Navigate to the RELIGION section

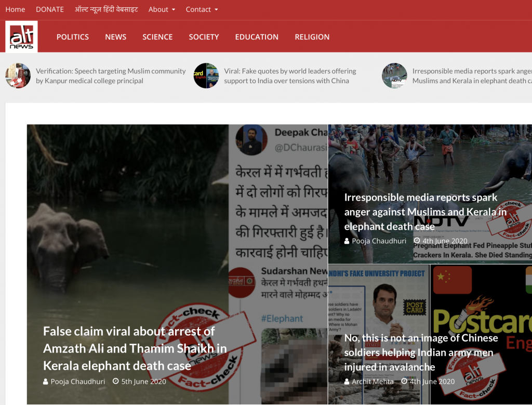point(312,37)
